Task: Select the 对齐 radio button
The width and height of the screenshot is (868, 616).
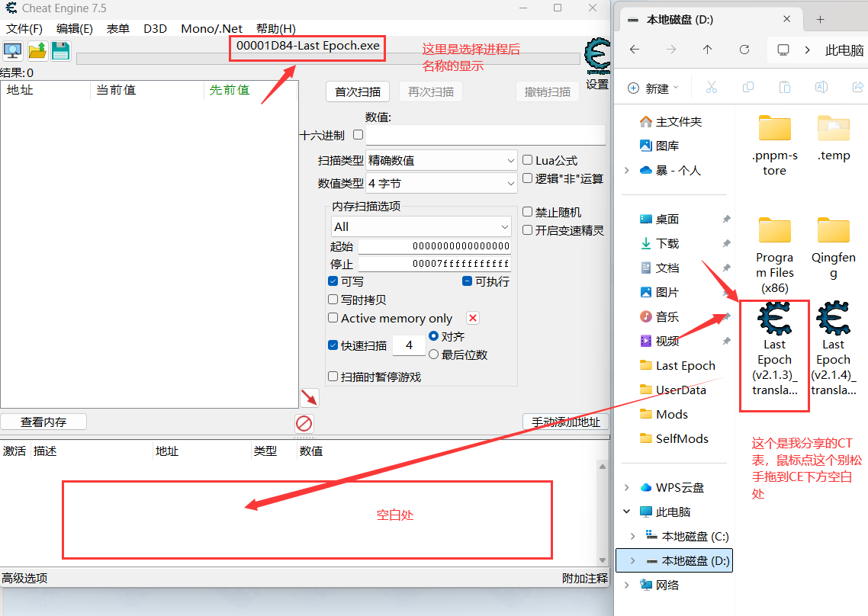Action: (433, 336)
